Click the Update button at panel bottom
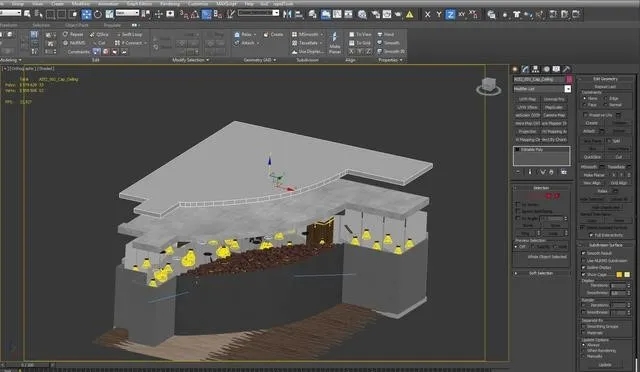The height and width of the screenshot is (372, 640). point(605,365)
